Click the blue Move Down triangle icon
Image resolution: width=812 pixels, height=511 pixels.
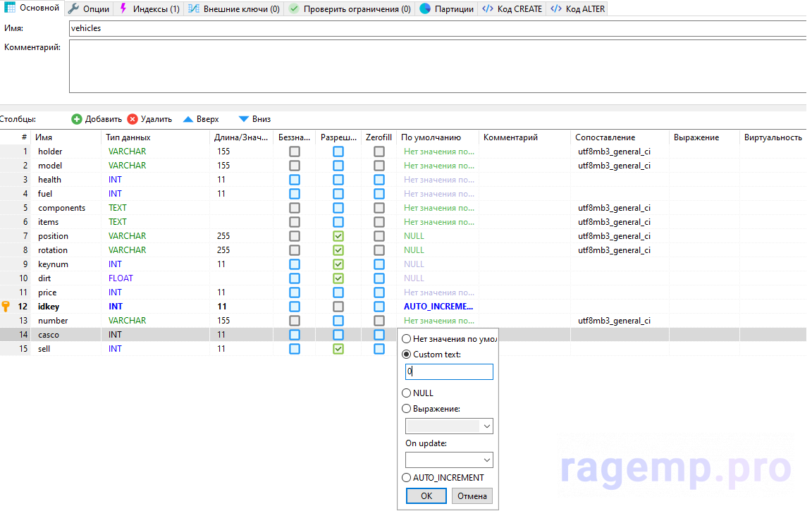point(243,119)
